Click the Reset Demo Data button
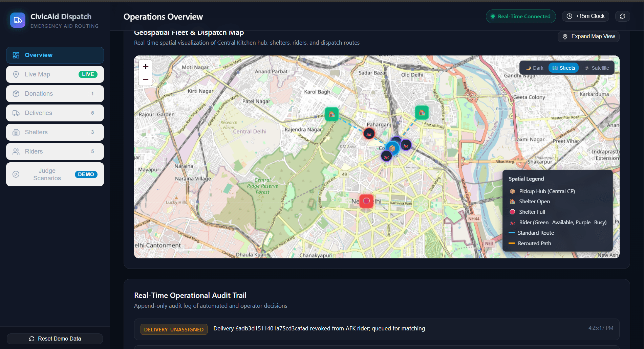Screen dimensions: 644x349 [55, 339]
